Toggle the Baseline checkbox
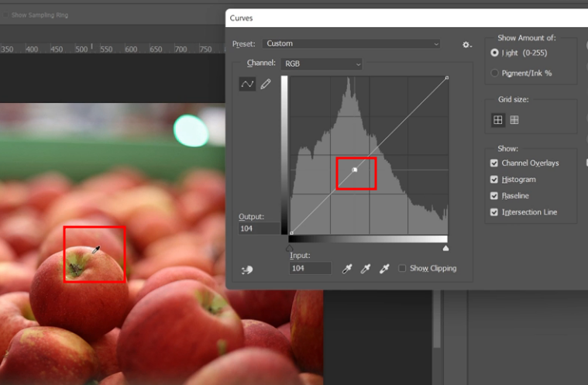Screen dimensions: 588x385 click(x=494, y=196)
